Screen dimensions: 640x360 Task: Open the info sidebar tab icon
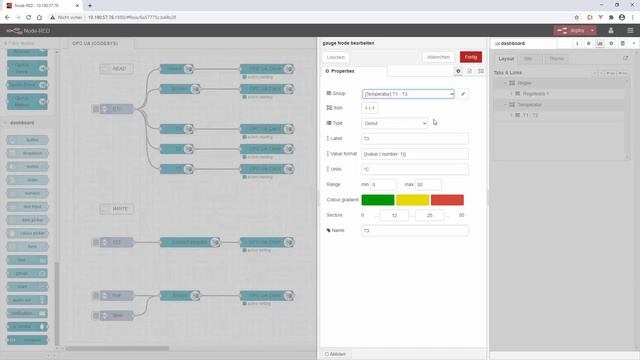(x=577, y=43)
